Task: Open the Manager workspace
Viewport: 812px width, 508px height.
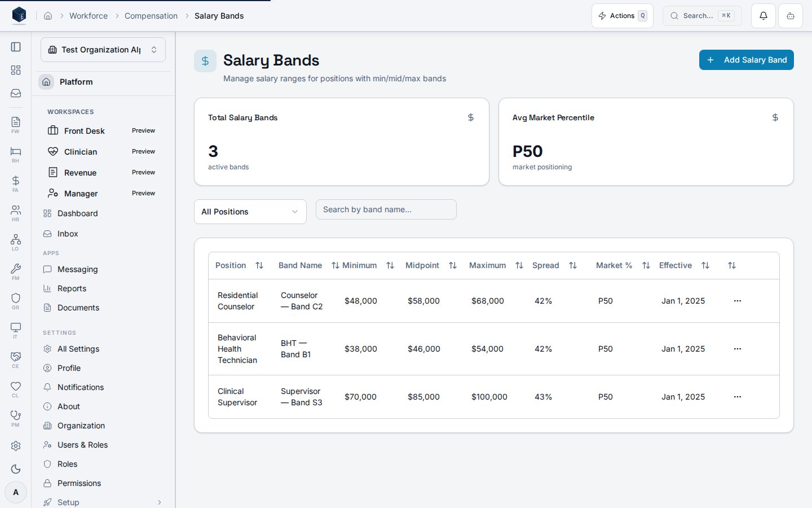Action: pos(103,193)
